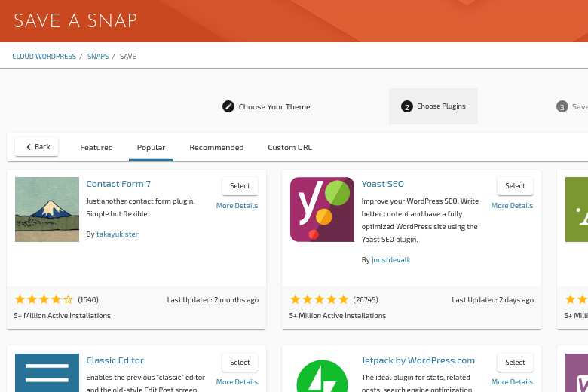Click the Yoast SEO star rating
The image size is (588, 392).
coord(319,299)
